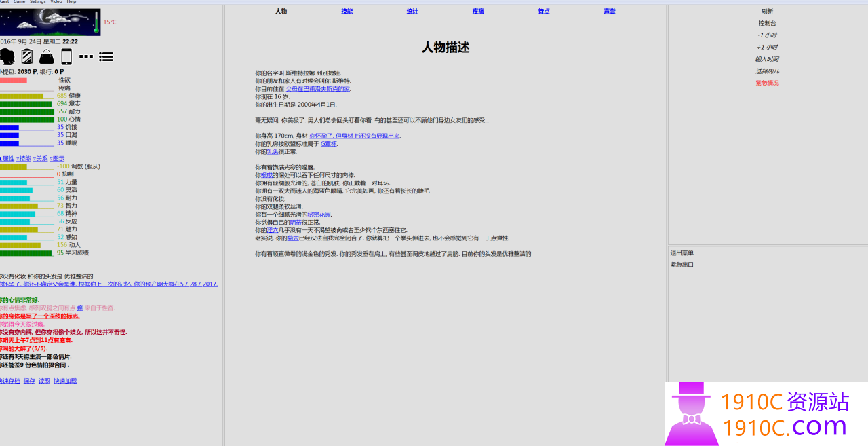The width and height of the screenshot is (868, 446).
Task: Open the Settings menu
Action: (x=37, y=1)
